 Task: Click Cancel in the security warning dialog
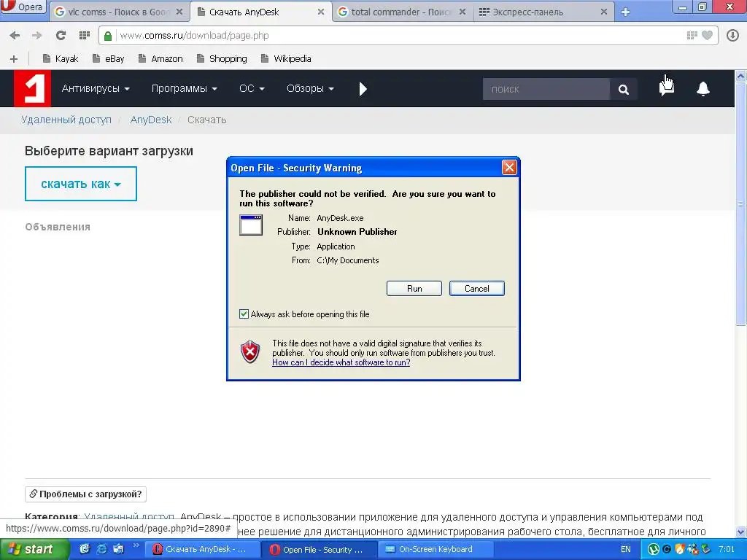(x=477, y=289)
